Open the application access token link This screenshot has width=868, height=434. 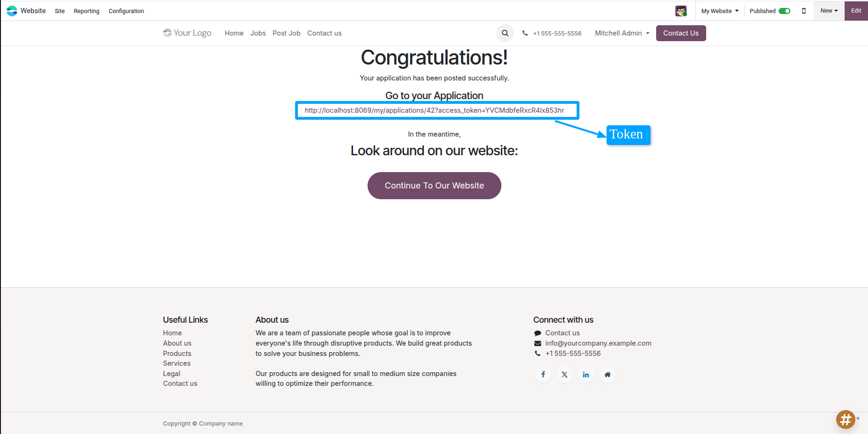[x=434, y=110]
